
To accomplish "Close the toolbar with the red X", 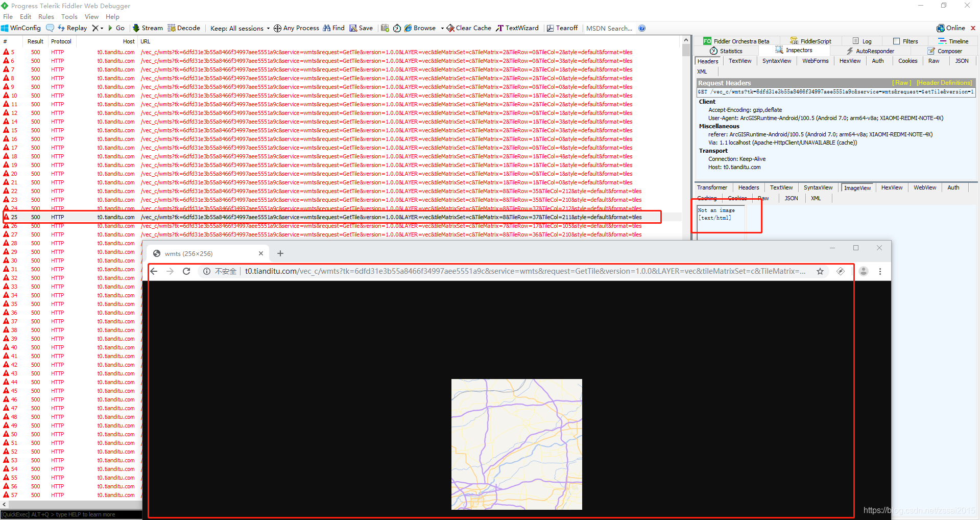I will (x=973, y=28).
